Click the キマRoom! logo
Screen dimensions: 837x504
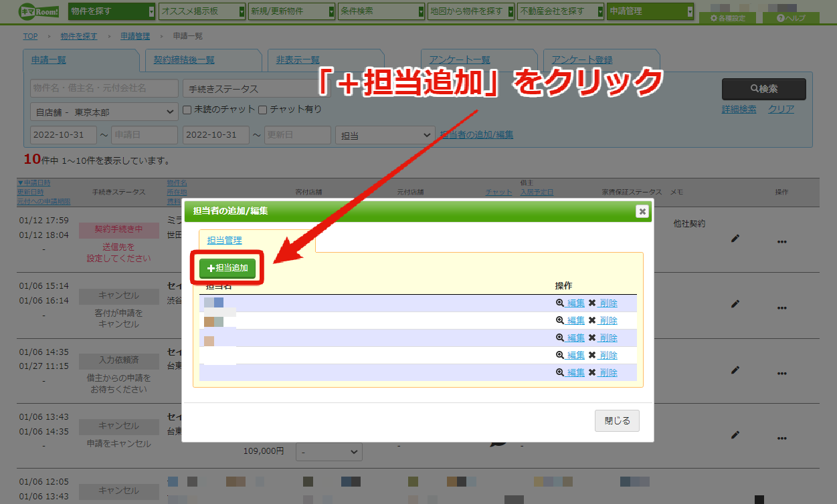[37, 11]
